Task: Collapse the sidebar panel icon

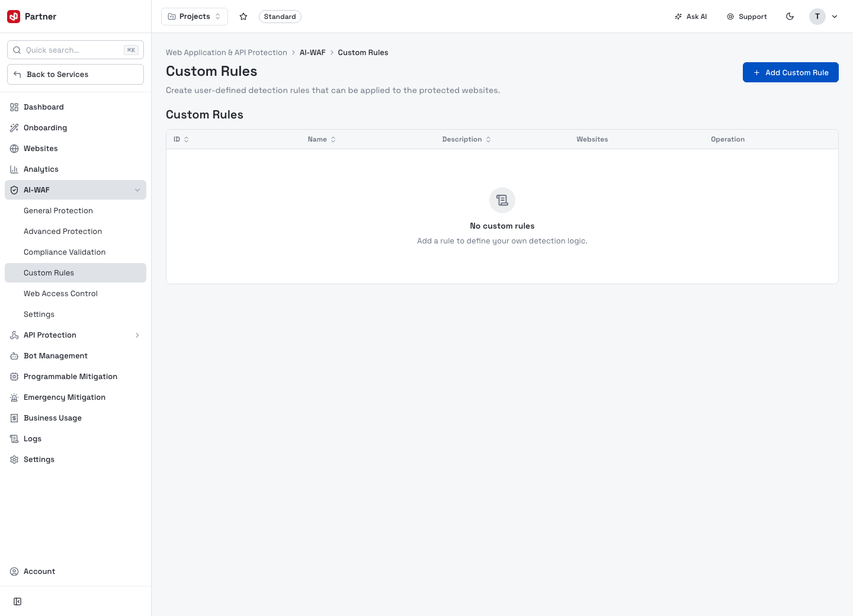Action: pos(18,602)
